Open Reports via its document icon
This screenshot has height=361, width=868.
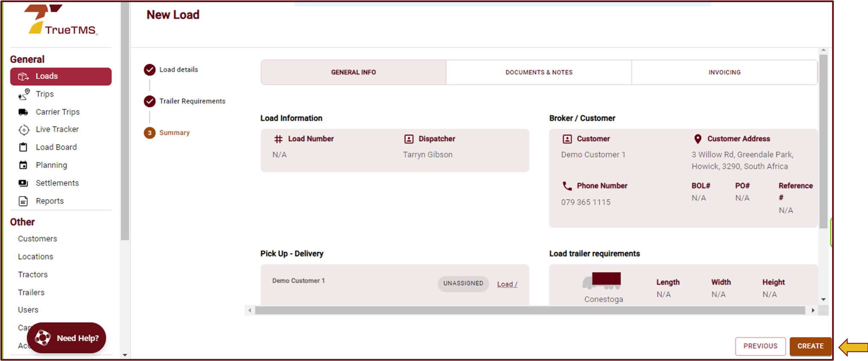24,201
